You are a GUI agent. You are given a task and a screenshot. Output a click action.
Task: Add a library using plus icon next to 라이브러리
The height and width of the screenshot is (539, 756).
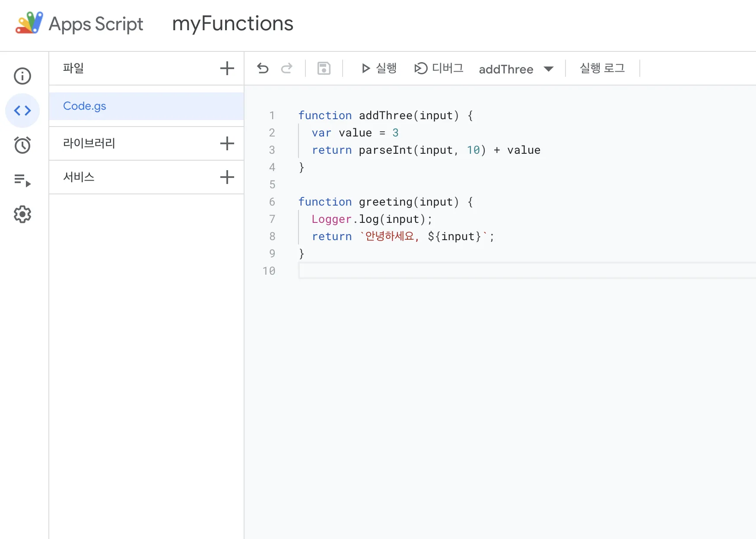(227, 143)
